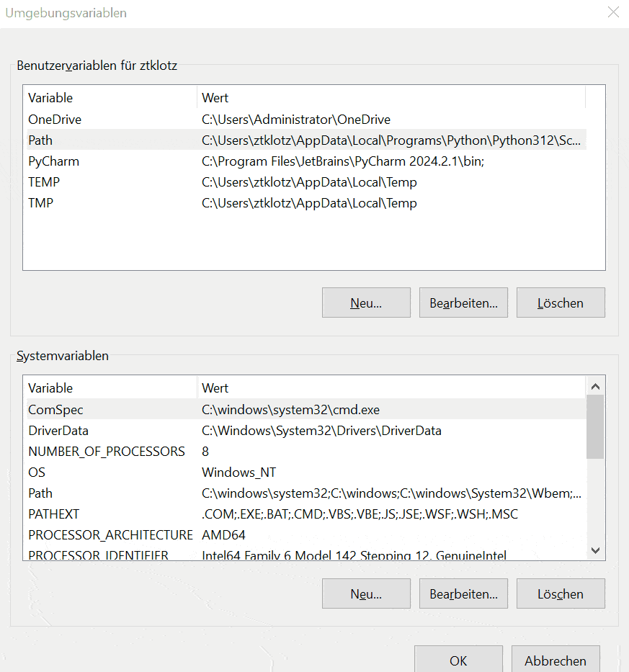Select the DriverData system variable
Image resolution: width=629 pixels, height=672 pixels.
[x=58, y=431]
